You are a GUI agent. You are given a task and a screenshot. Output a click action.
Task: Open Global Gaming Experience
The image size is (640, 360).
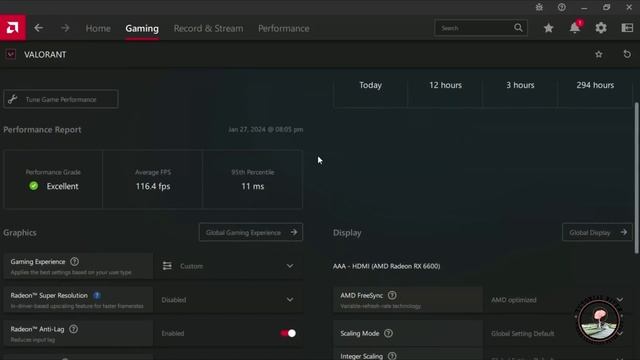[x=251, y=232]
